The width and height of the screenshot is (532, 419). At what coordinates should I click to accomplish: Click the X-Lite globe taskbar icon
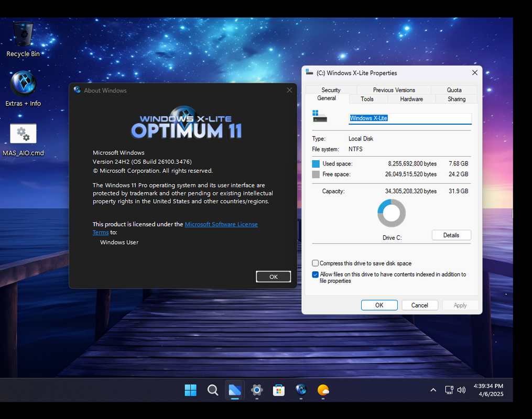pos(301,390)
